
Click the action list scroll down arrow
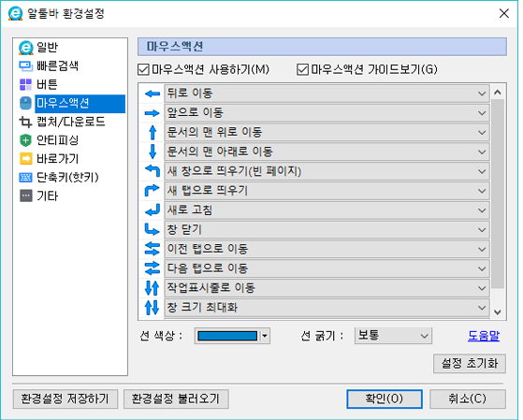(498, 312)
